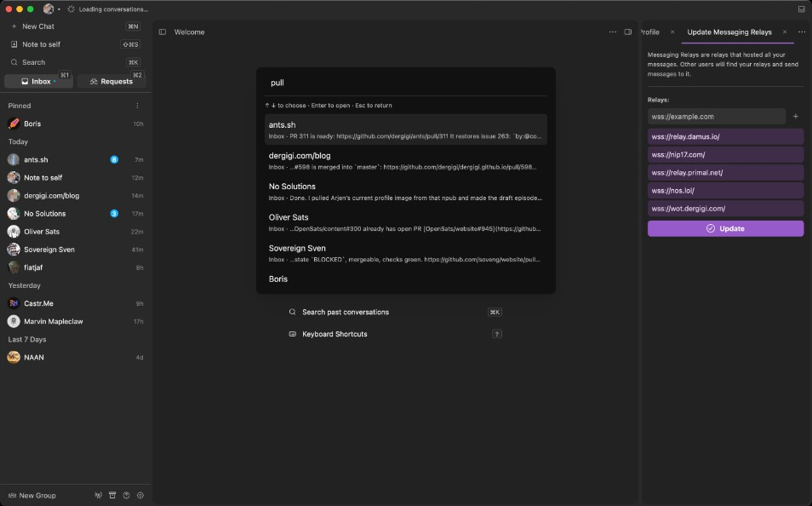Close the Profile tab

point(672,32)
